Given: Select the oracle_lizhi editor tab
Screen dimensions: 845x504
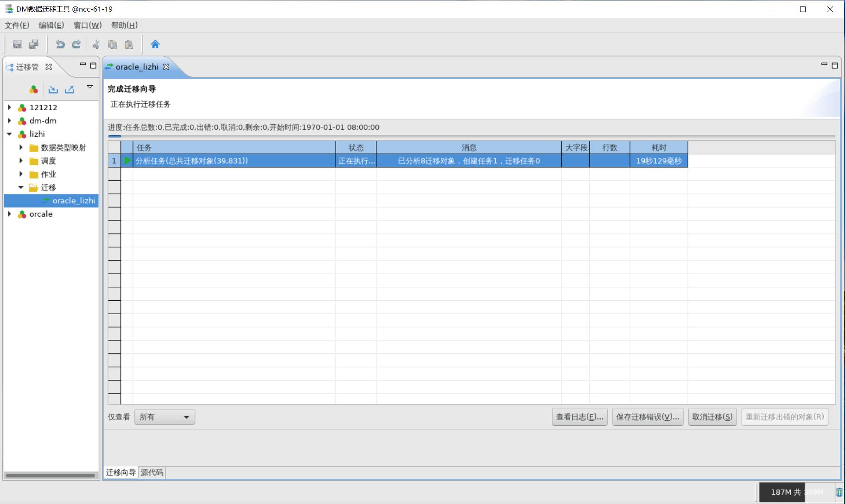Looking at the screenshot, I should 137,67.
